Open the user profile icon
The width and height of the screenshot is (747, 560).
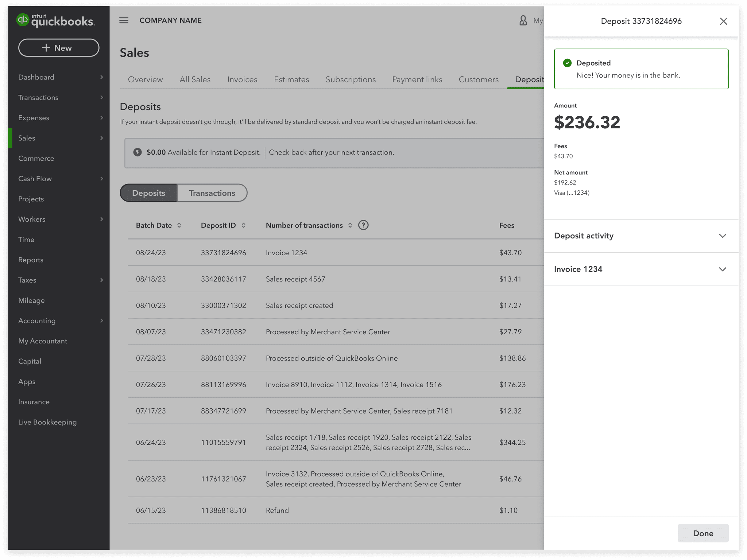pyautogui.click(x=523, y=20)
